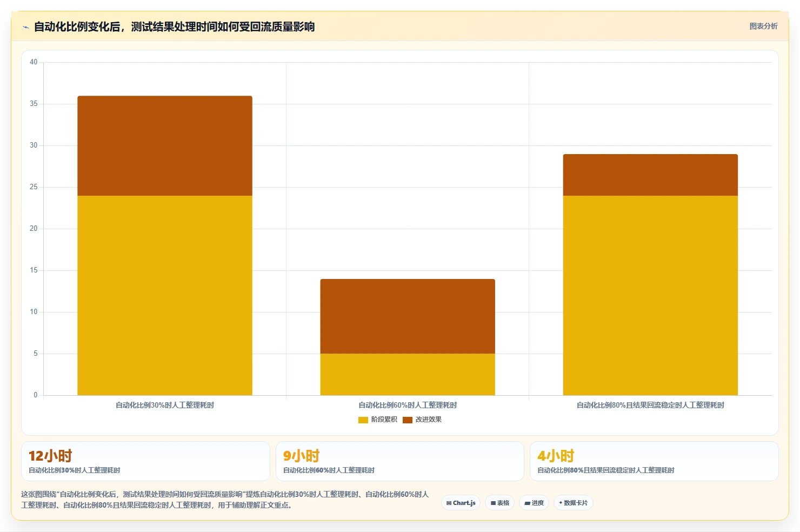Click the y-axis value 5

click(36, 354)
